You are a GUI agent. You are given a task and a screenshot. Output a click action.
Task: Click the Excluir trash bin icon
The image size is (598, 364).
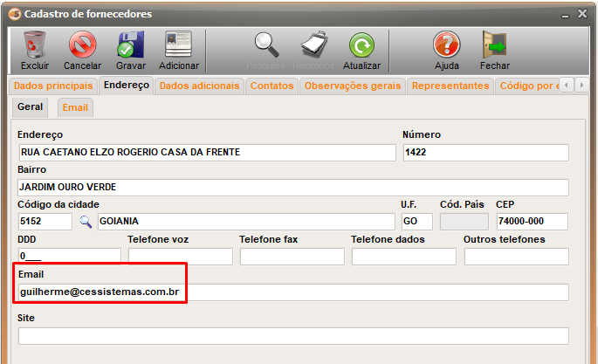(x=35, y=45)
